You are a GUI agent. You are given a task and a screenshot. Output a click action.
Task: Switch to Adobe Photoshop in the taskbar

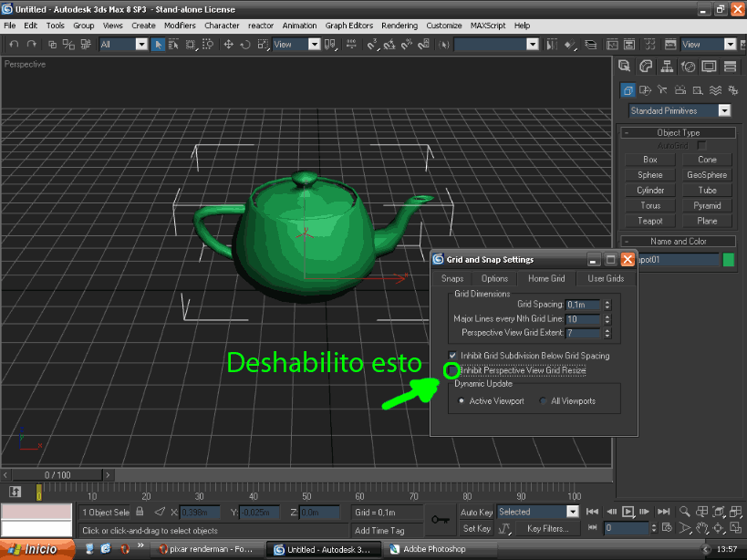click(x=441, y=549)
